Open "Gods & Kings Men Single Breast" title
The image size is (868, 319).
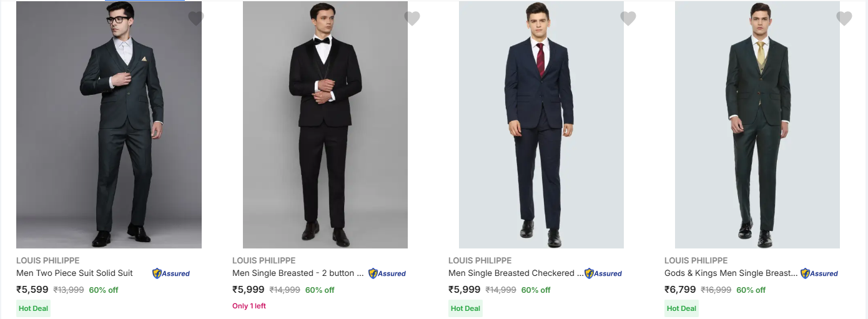731,273
